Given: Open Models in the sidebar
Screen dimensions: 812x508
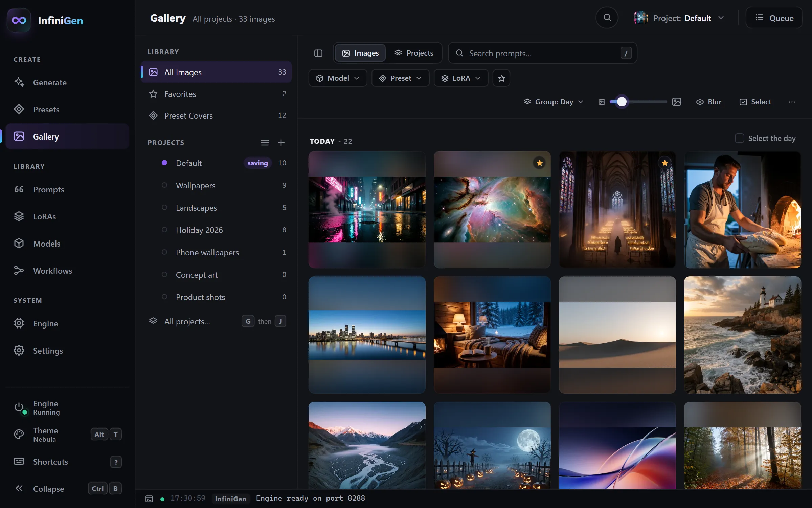Looking at the screenshot, I should click(67, 244).
